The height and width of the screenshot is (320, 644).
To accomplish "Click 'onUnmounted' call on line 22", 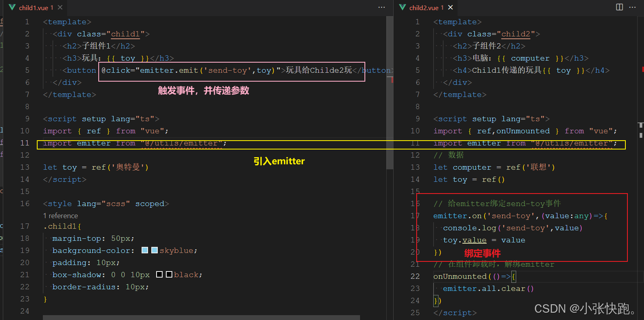I will click(460, 276).
